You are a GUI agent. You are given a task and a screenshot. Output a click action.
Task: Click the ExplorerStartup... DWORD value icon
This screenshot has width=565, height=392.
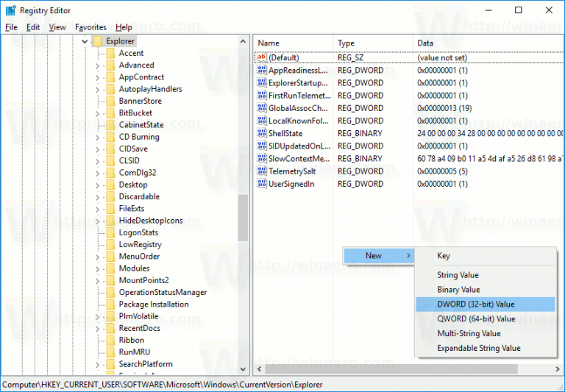[262, 83]
